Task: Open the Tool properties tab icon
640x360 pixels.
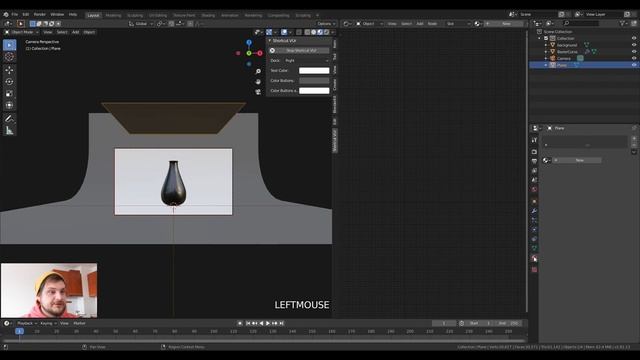Action: pos(534,140)
